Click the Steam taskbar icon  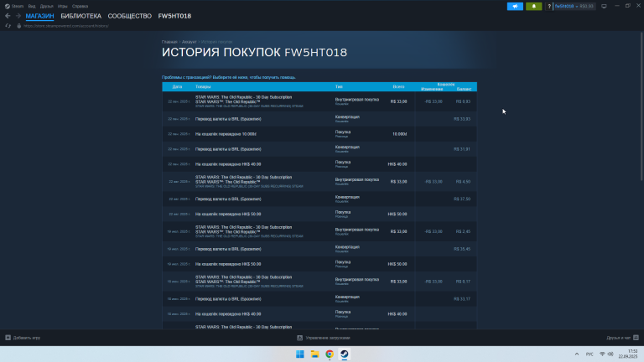pos(344,354)
